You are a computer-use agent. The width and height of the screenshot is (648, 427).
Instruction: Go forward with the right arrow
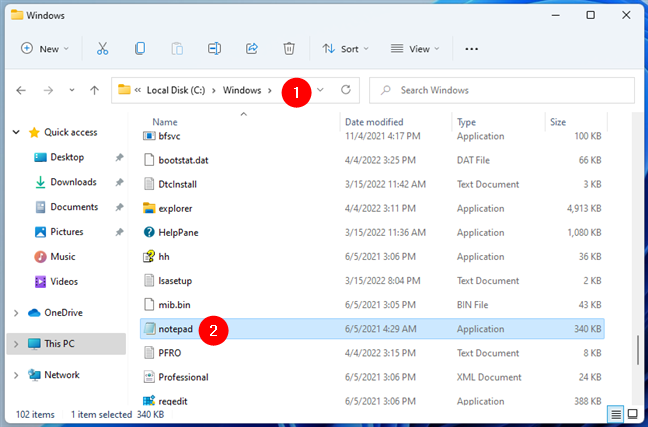point(48,90)
